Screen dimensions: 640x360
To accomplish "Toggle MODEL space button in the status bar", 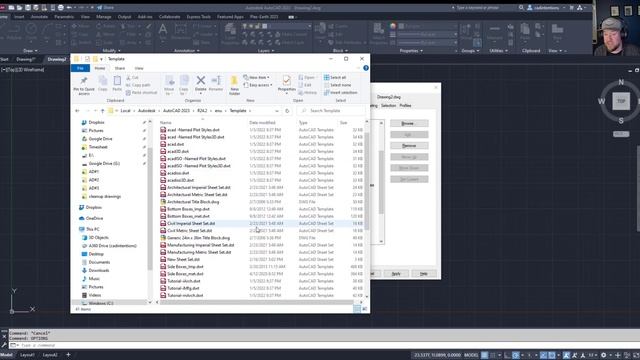I will pyautogui.click(x=471, y=355).
